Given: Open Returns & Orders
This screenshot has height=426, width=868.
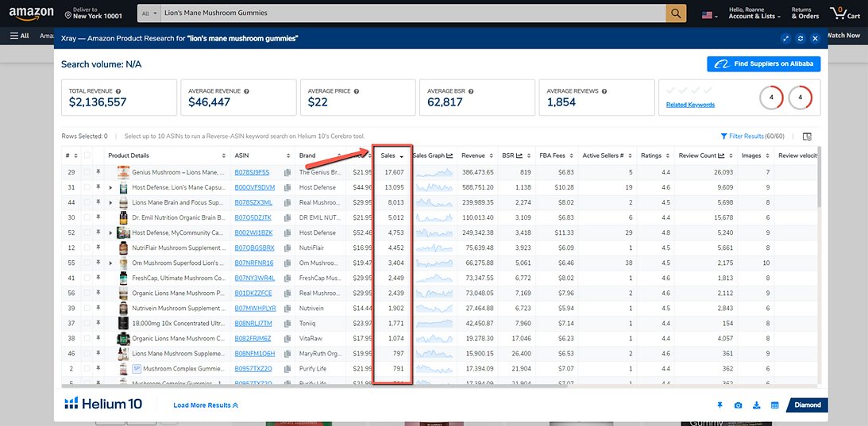Looking at the screenshot, I should (805, 13).
